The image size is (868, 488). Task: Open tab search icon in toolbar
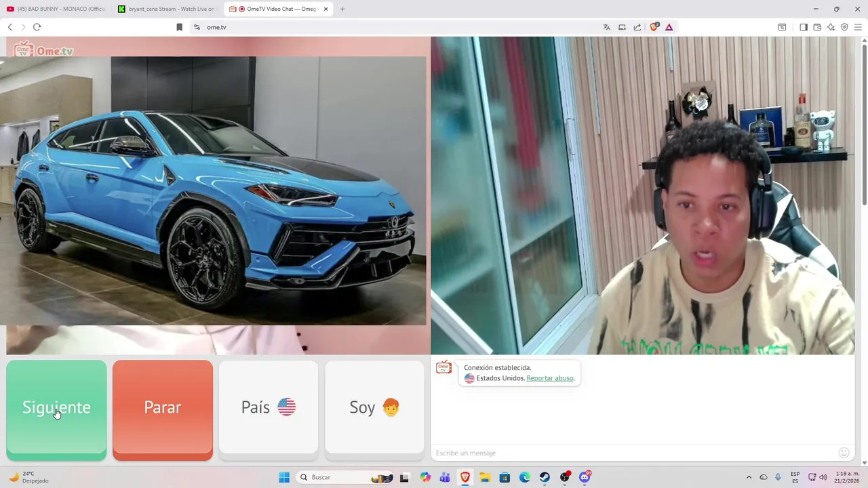[782, 27]
